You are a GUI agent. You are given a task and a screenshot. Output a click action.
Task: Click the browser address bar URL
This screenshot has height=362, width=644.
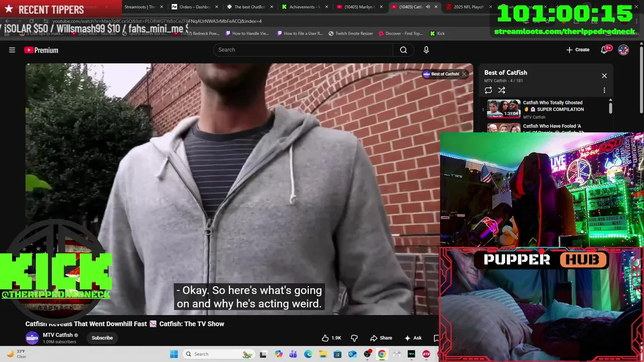click(x=157, y=21)
